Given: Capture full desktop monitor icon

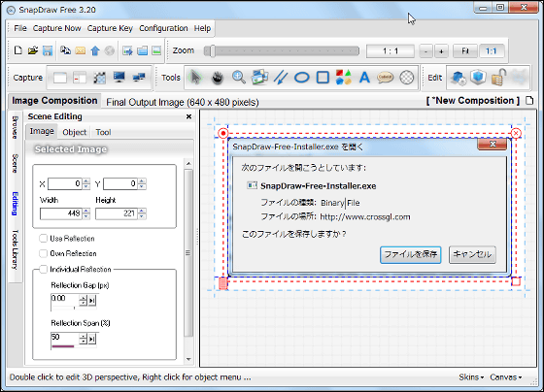Looking at the screenshot, I should 119,77.
